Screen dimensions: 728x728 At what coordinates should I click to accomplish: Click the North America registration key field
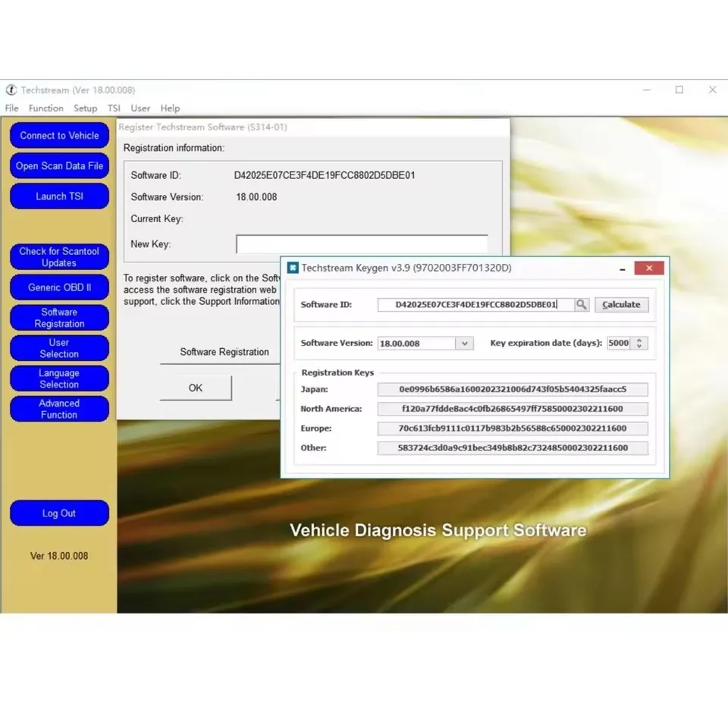click(513, 409)
